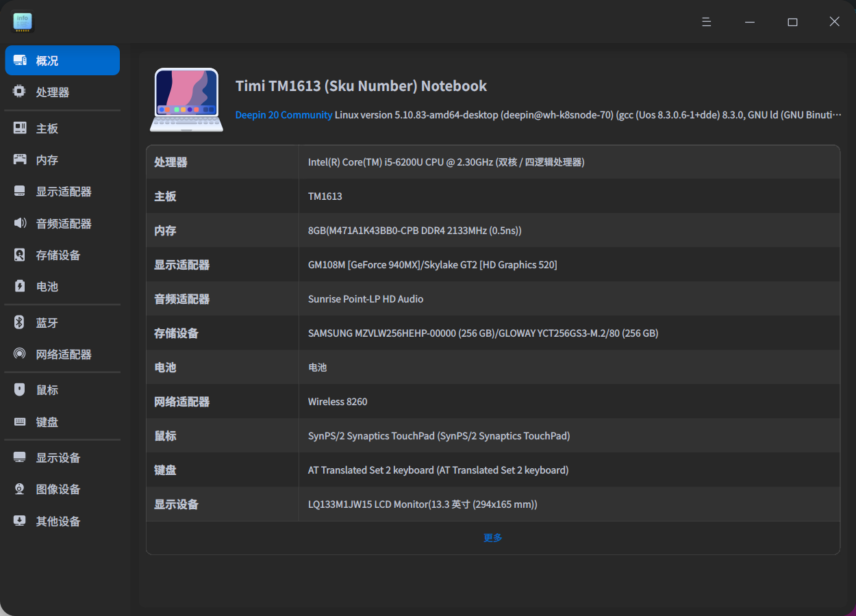This screenshot has width=856, height=616.
Task: Click the 内存 (Memory) sidebar icon
Action: pyautogui.click(x=18, y=159)
